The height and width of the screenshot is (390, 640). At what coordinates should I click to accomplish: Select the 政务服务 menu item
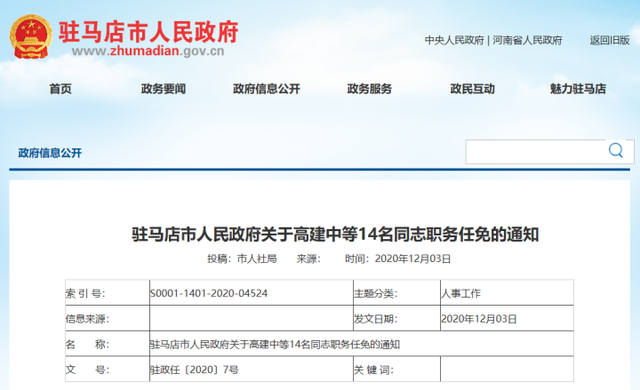[x=369, y=89]
